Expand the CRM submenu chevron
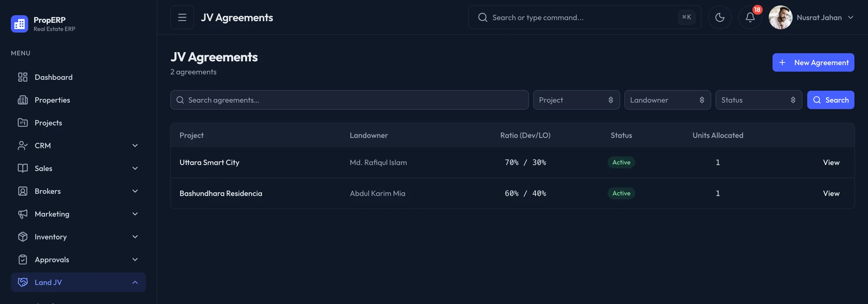 [135, 145]
